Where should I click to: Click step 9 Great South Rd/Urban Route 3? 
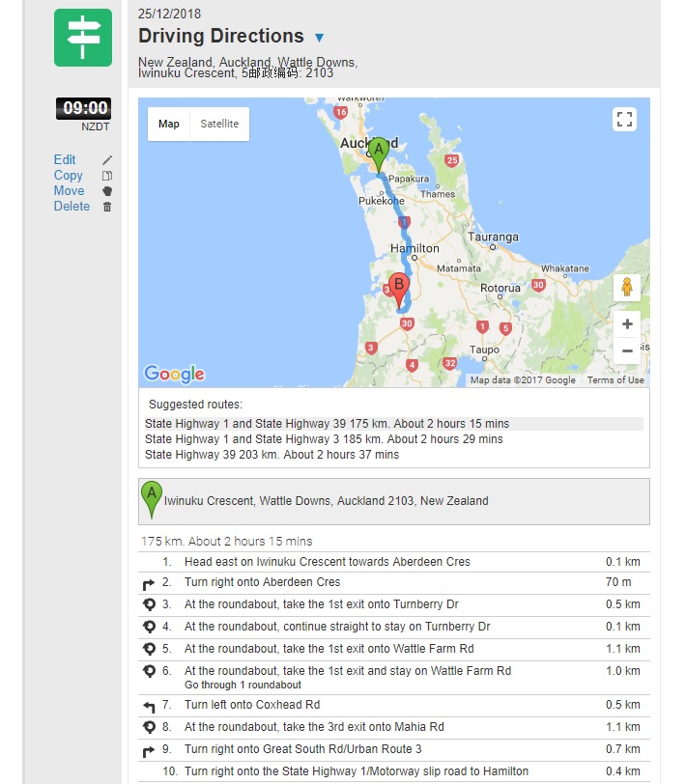tap(394, 749)
